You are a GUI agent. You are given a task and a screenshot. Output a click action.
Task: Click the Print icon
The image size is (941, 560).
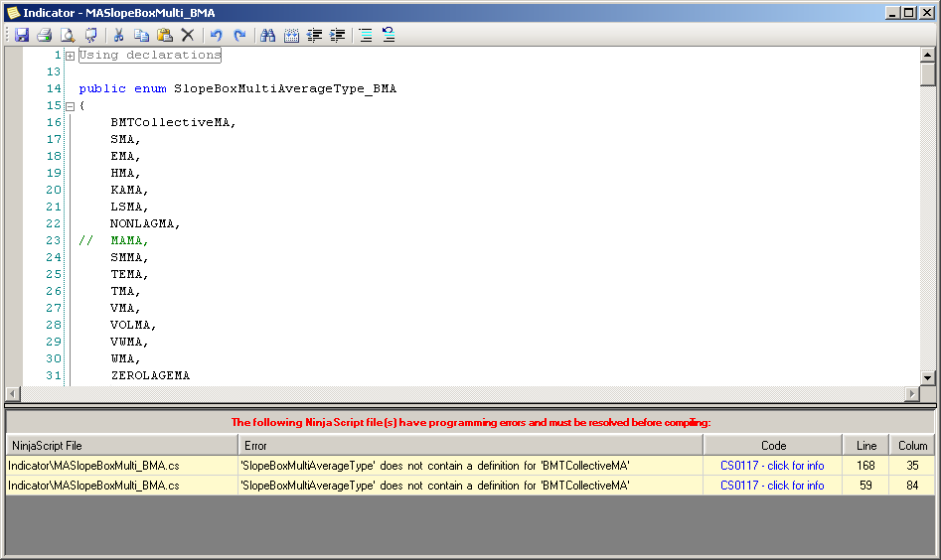coord(45,36)
